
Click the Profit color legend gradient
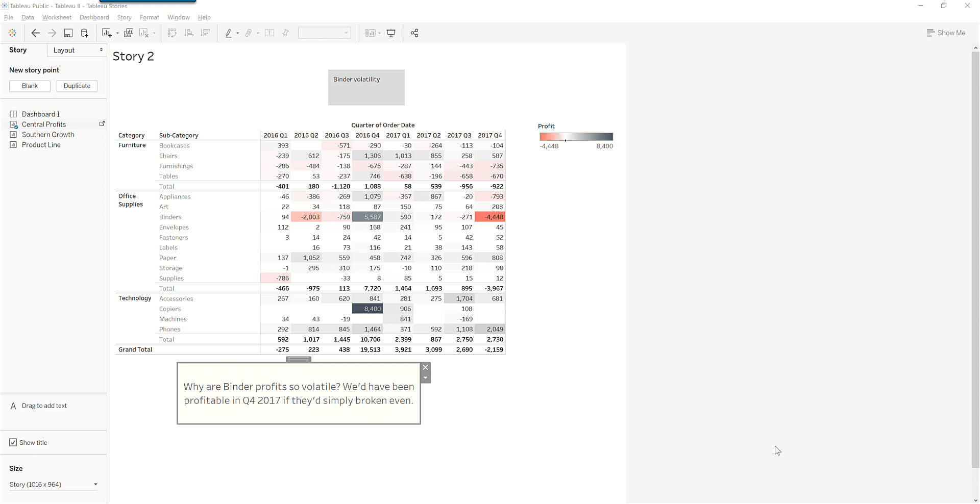[x=576, y=137]
